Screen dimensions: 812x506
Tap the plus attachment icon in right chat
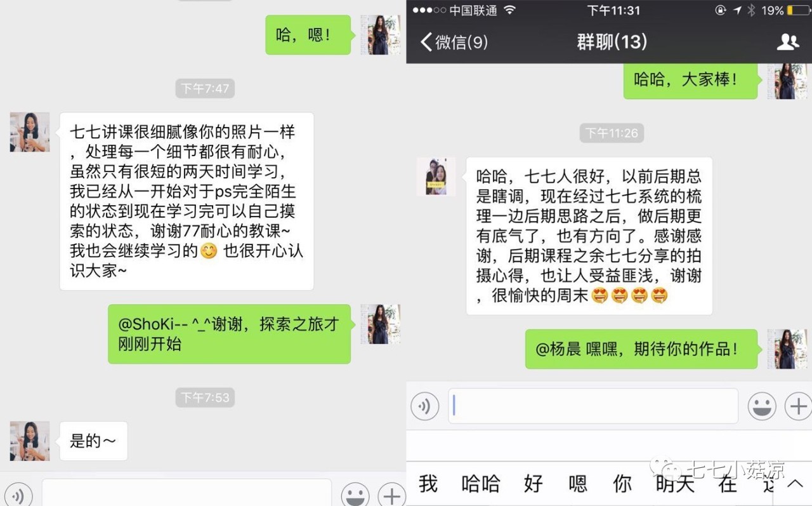(799, 406)
